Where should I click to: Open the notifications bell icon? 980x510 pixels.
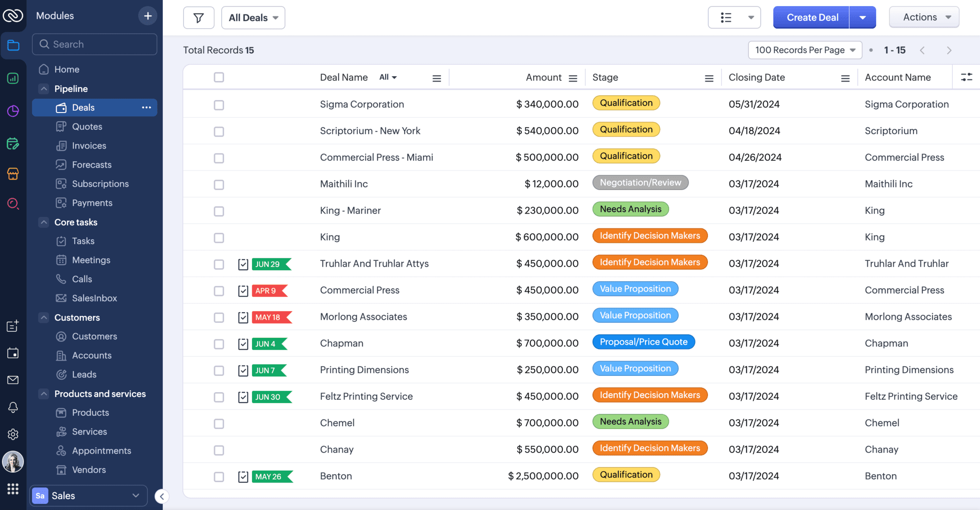[x=13, y=407]
